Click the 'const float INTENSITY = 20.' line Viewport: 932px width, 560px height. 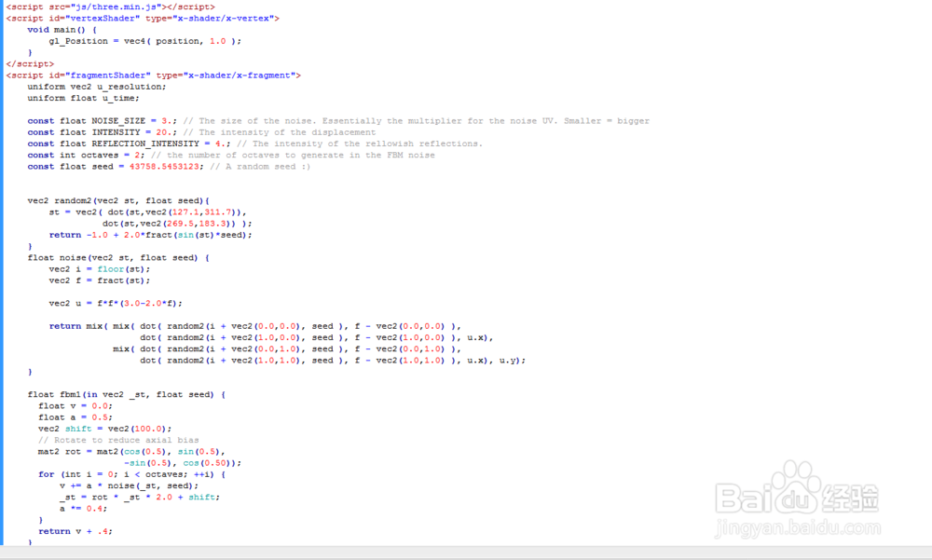(103, 132)
